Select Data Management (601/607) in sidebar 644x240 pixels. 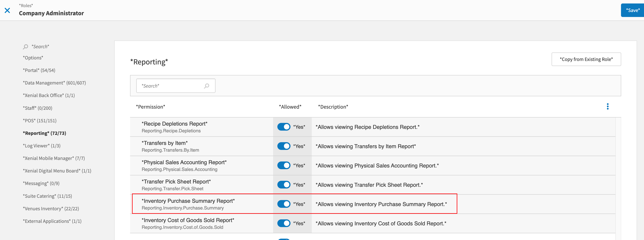(54, 83)
